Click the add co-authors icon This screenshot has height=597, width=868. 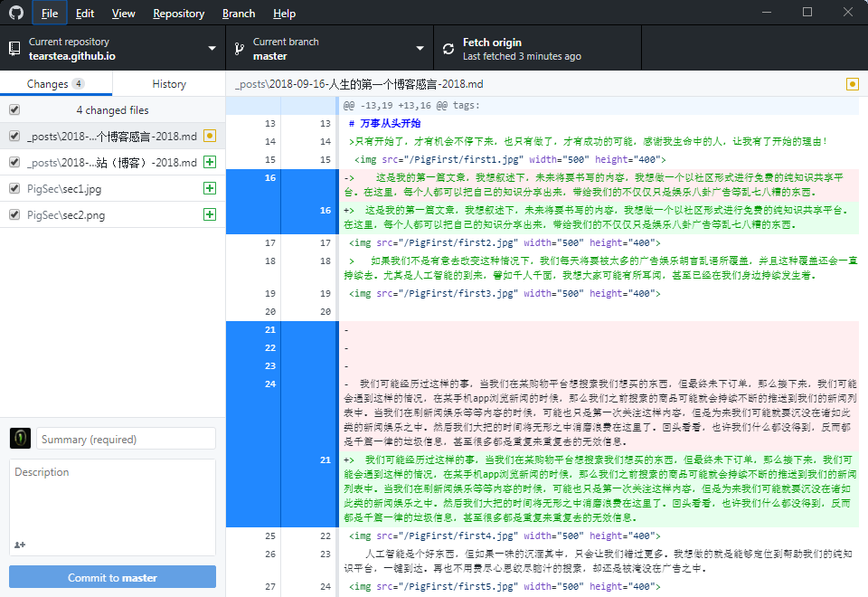coord(20,545)
